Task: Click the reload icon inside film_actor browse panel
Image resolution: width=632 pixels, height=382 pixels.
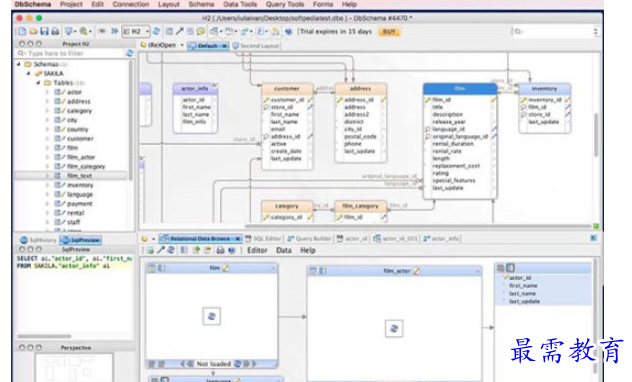Action: click(x=394, y=328)
